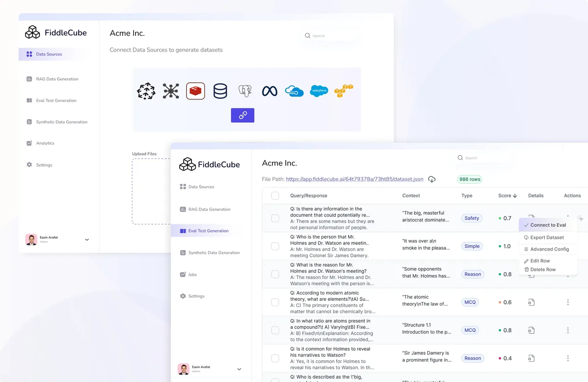
Task: Tick checkbox for the Holmes meeting reason row
Action: 275,274
